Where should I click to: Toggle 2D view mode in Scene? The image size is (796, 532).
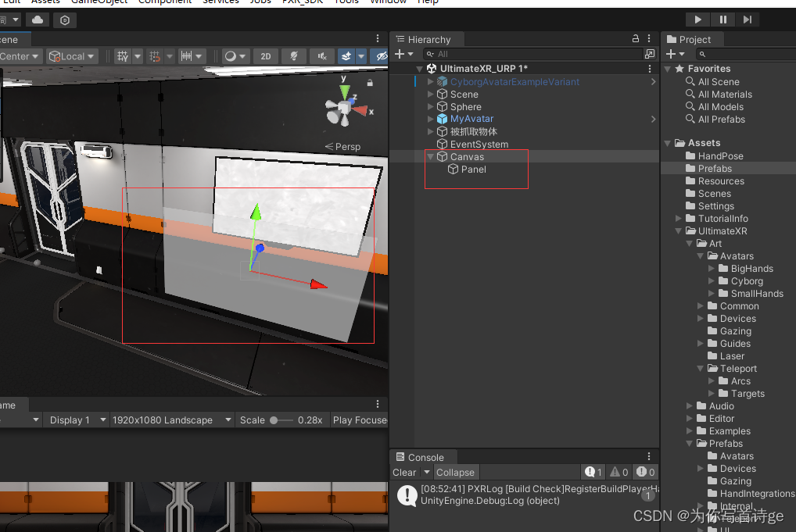(x=266, y=56)
